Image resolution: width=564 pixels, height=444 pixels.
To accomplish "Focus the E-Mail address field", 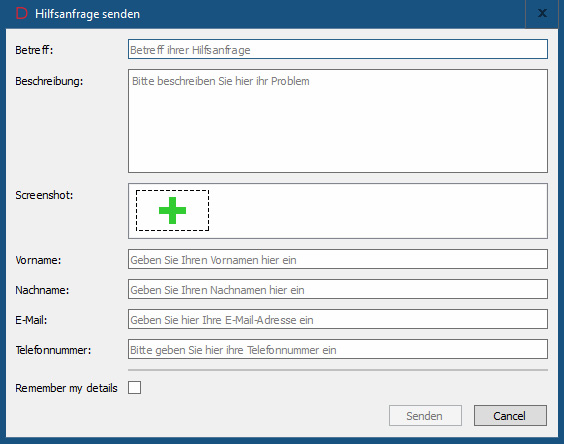I will pos(338,319).
